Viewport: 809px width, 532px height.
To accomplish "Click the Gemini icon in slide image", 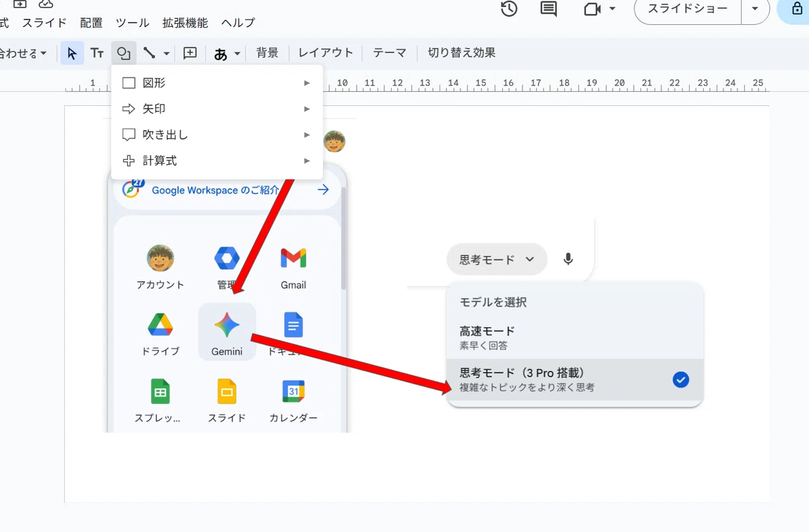I will pos(227,326).
